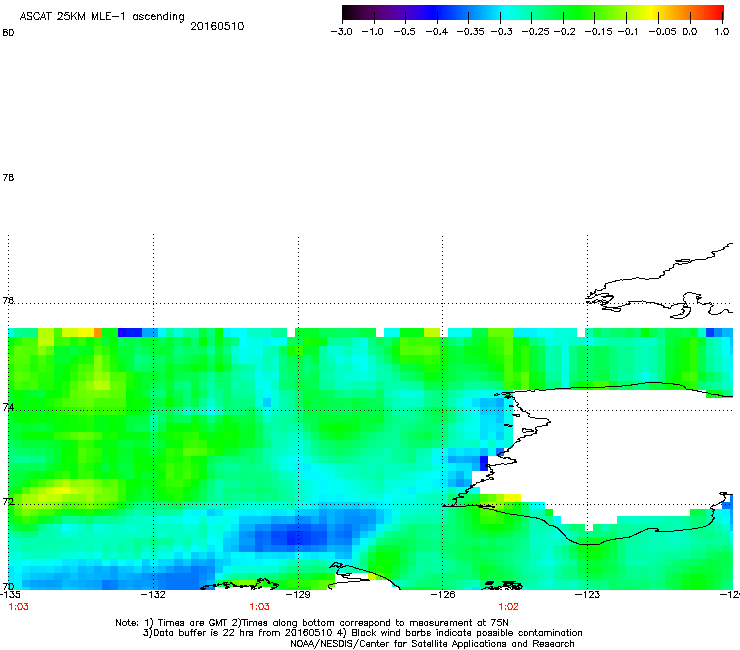This screenshot has width=740, height=650.
Task: Click the "-1.0" color scale label
Action: tap(372, 32)
